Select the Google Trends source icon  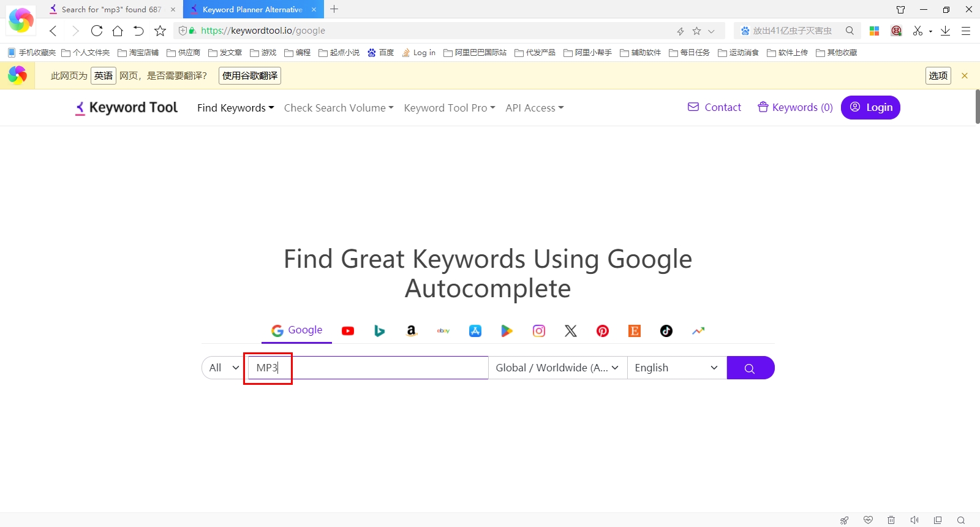pos(698,331)
